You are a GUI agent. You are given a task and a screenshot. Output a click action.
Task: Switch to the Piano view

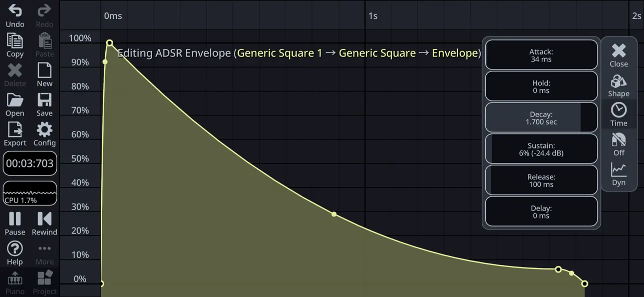click(15, 282)
